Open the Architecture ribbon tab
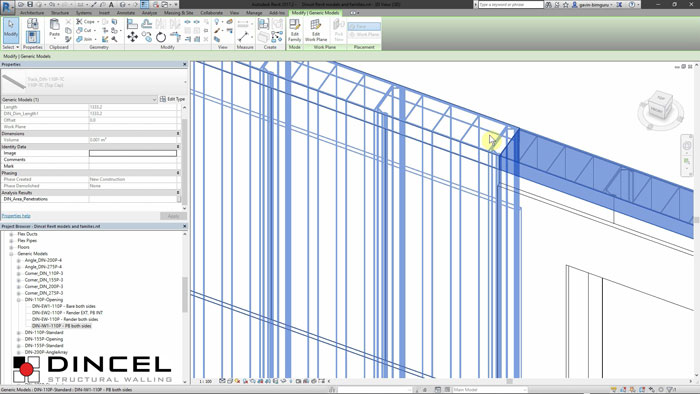This screenshot has width=700, height=394. (32, 13)
